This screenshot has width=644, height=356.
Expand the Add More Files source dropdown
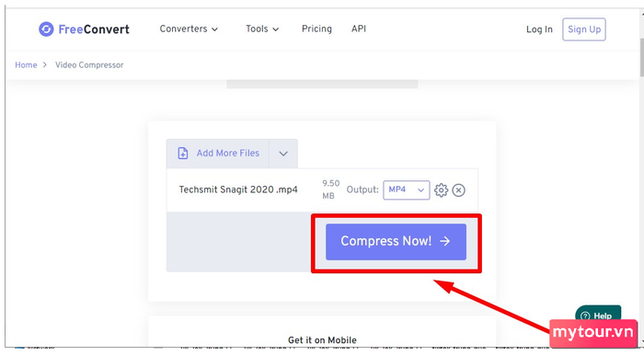click(x=283, y=154)
